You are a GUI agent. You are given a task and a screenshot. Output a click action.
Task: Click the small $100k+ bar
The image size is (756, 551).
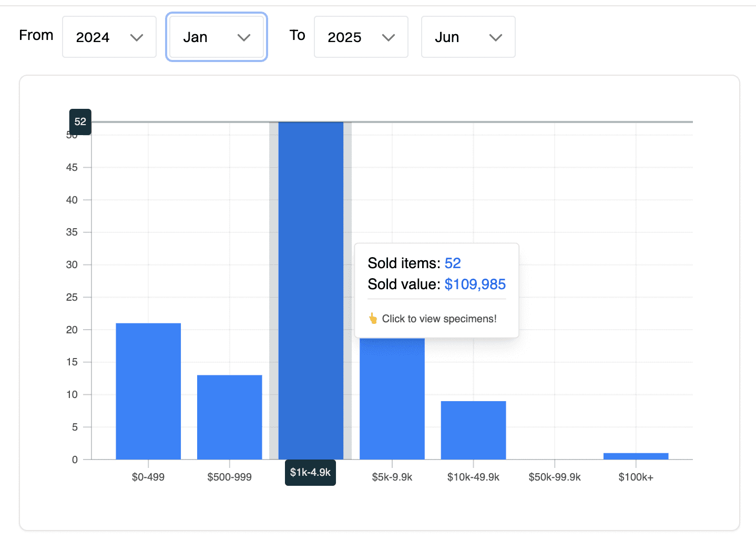pos(636,456)
